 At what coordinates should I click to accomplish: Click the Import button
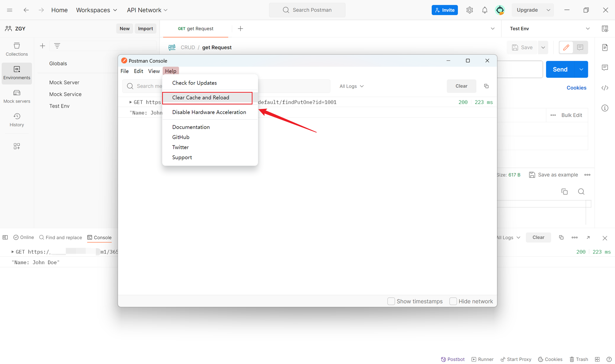(145, 29)
